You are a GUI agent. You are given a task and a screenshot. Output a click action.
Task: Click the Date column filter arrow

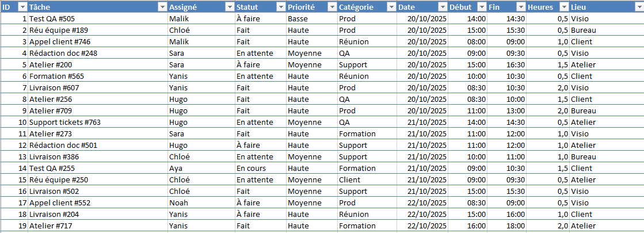click(442, 7)
